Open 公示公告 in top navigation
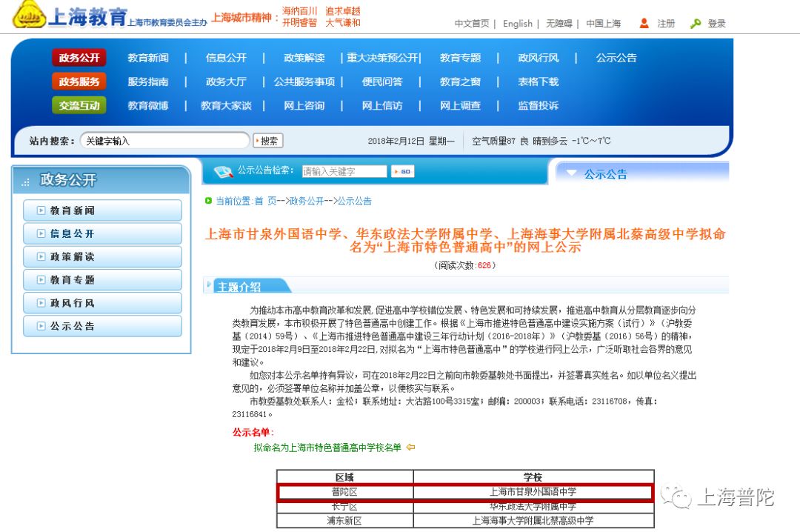 [616, 59]
